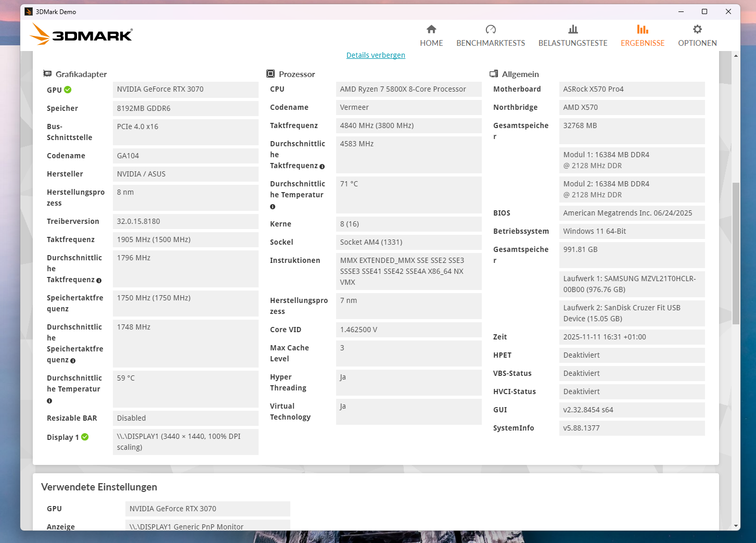Screen dimensions: 756x543
Task: Click the GUI version v2.32.8454 s64
Action: [x=632, y=410]
